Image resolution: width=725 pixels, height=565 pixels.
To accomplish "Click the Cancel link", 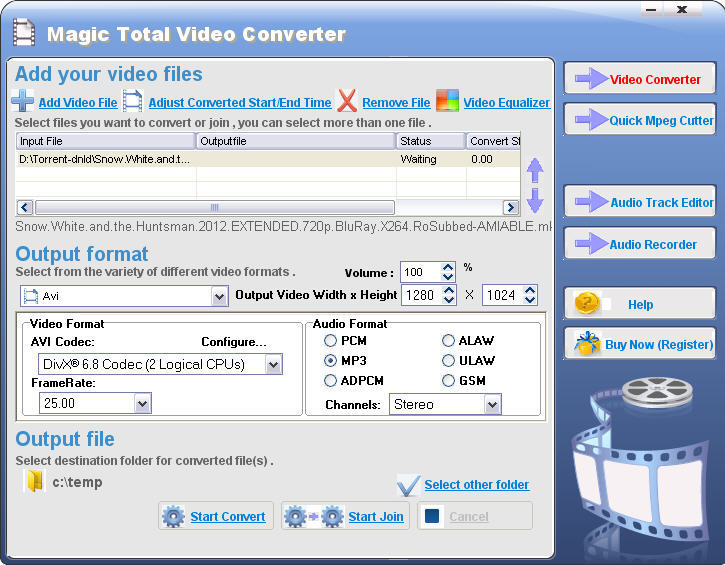I will pyautogui.click(x=469, y=516).
